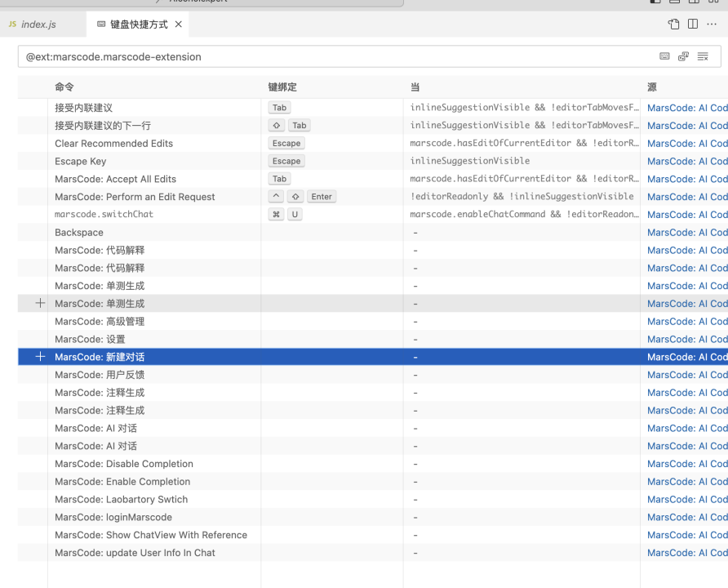The width and height of the screenshot is (728, 588).
Task: Click the plus icon on the highlighted 单测生成 row
Action: (40, 304)
